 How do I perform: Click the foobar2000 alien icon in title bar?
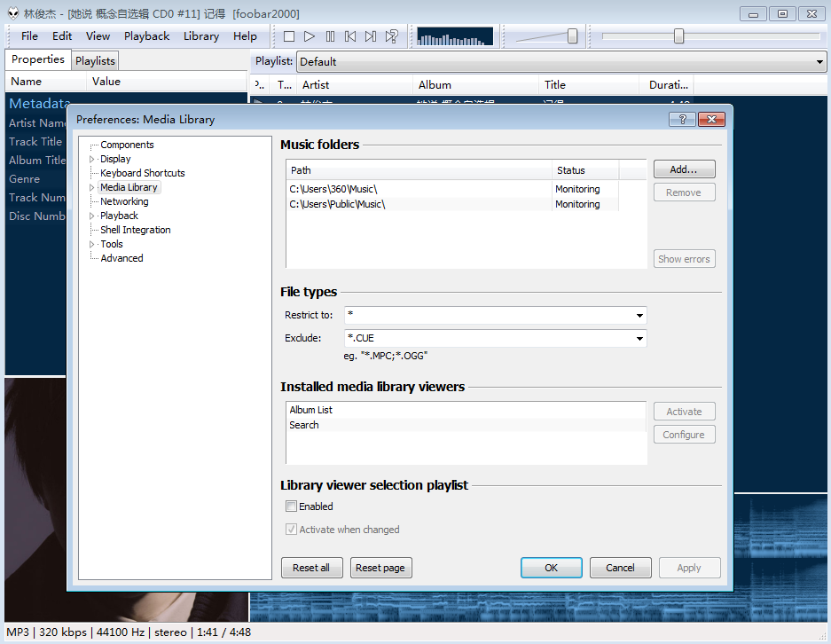13,13
